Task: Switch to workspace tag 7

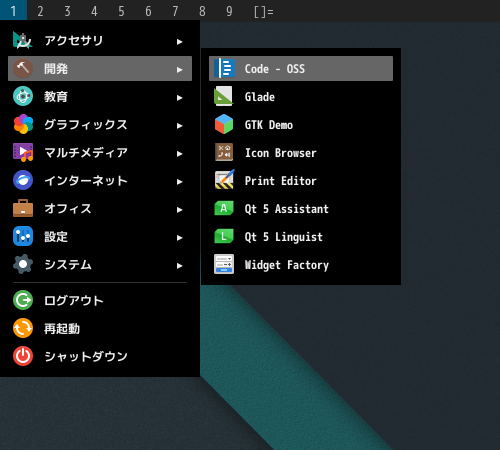Action: click(x=175, y=11)
